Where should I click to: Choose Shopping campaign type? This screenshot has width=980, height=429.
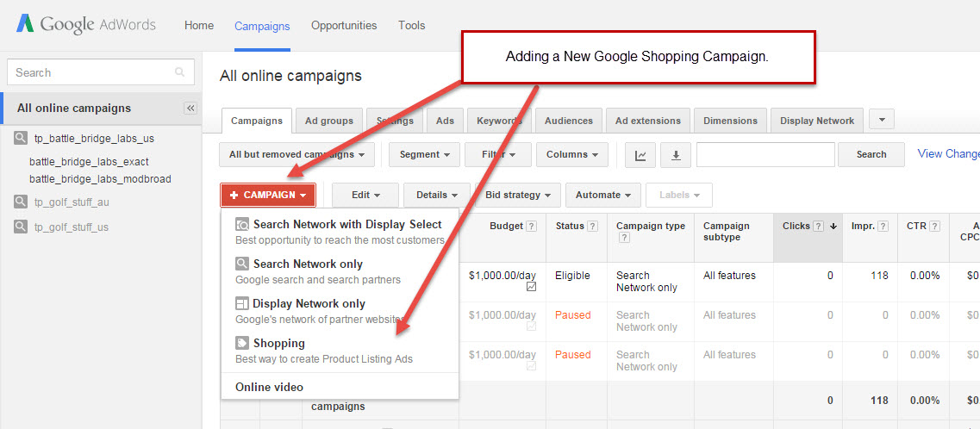coord(340,351)
